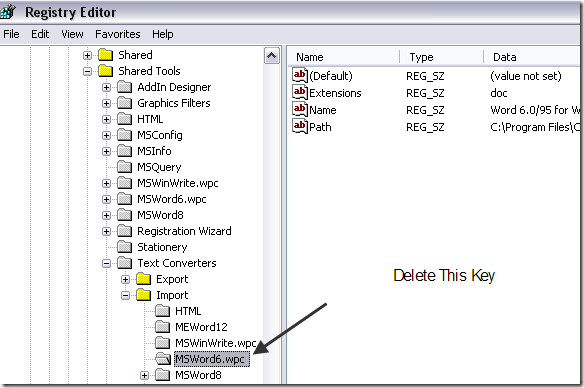The image size is (584, 388).
Task: Expand the Export subkey
Action: click(x=126, y=279)
